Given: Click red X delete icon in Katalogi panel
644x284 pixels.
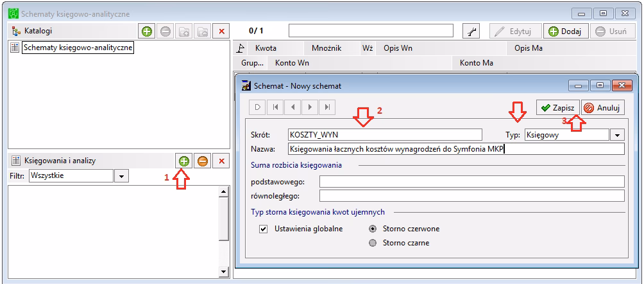Looking at the screenshot, I should [x=221, y=31].
